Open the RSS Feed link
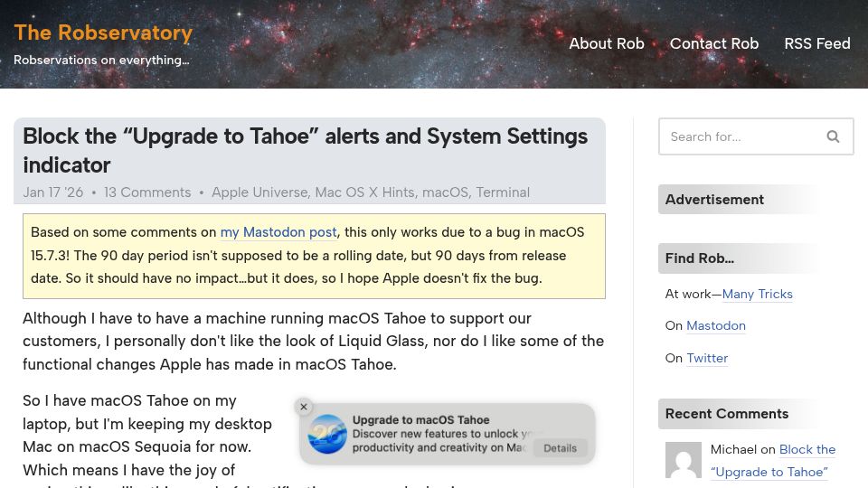The image size is (868, 488). click(817, 43)
